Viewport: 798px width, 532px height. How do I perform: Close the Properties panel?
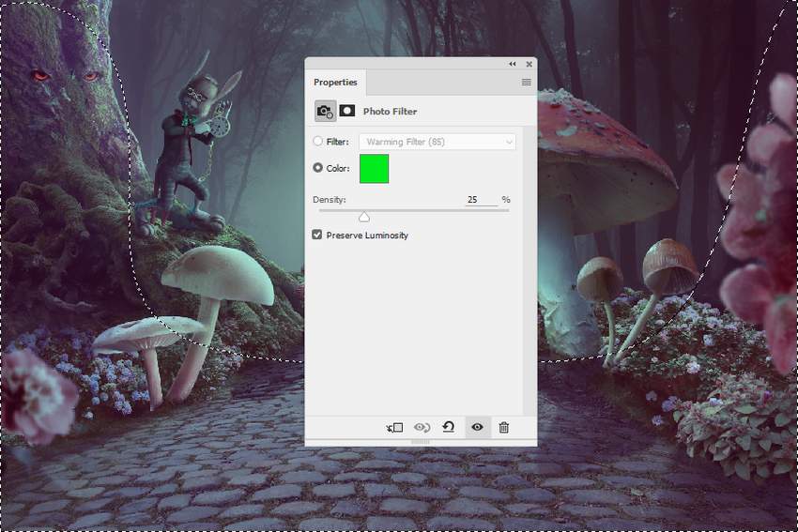529,64
